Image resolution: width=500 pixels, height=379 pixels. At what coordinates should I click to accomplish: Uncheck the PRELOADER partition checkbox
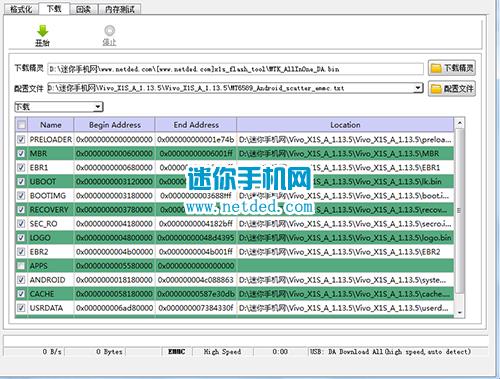(x=21, y=139)
